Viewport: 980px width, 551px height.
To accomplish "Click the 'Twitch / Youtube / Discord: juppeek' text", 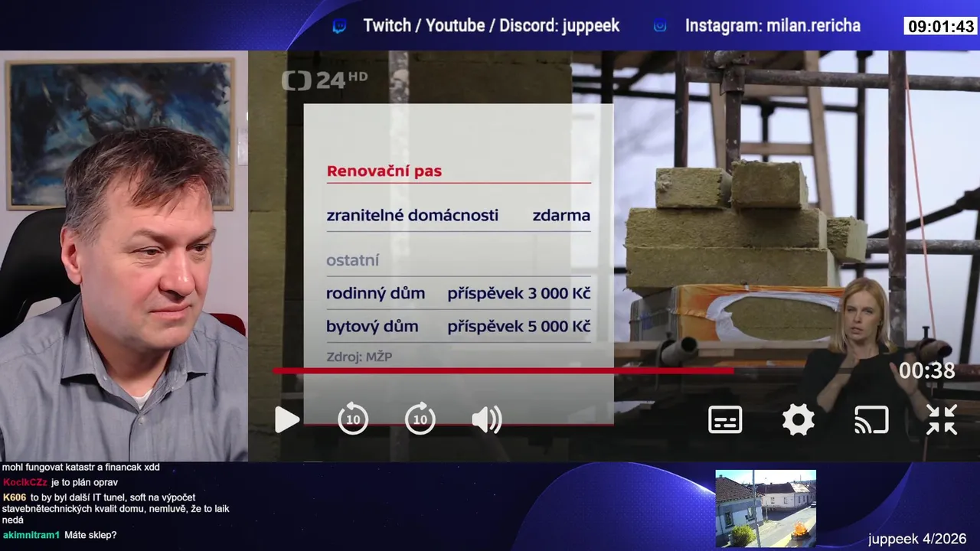I will pyautogui.click(x=491, y=25).
